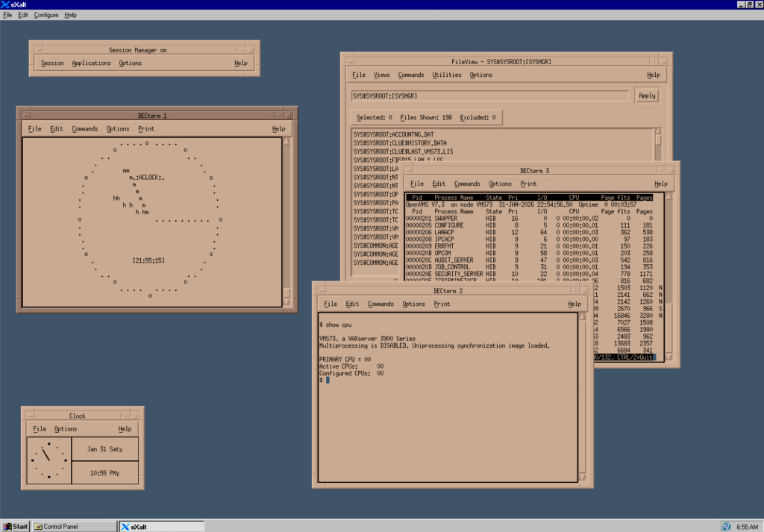Click the Apply button in FileView

tap(647, 96)
